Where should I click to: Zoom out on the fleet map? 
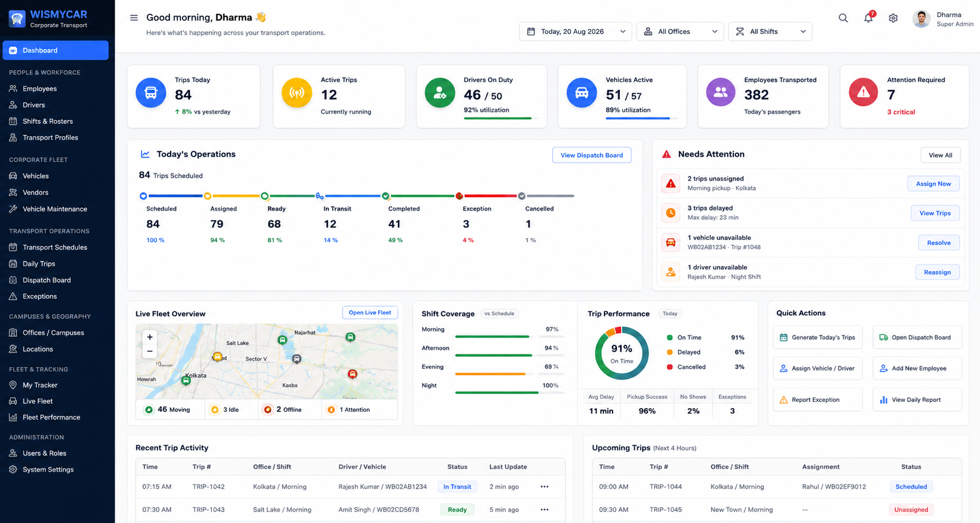(x=150, y=351)
